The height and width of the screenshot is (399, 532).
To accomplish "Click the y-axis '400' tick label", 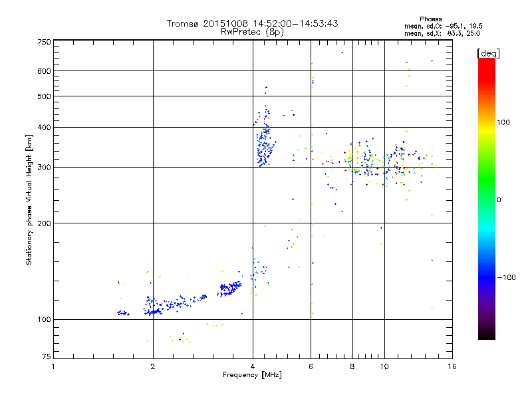I will tap(44, 128).
